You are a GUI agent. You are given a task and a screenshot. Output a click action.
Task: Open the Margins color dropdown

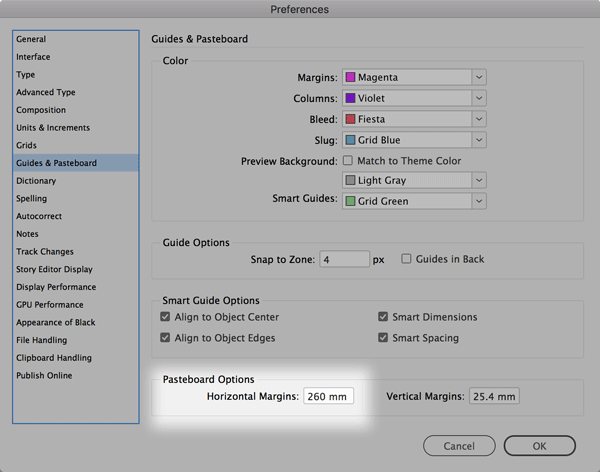(413, 77)
